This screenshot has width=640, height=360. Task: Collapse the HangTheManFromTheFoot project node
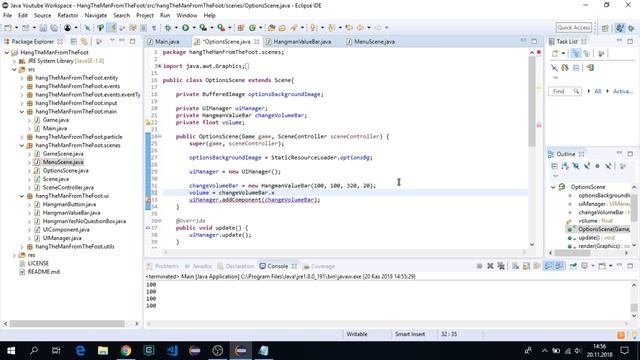pyautogui.click(x=7, y=52)
